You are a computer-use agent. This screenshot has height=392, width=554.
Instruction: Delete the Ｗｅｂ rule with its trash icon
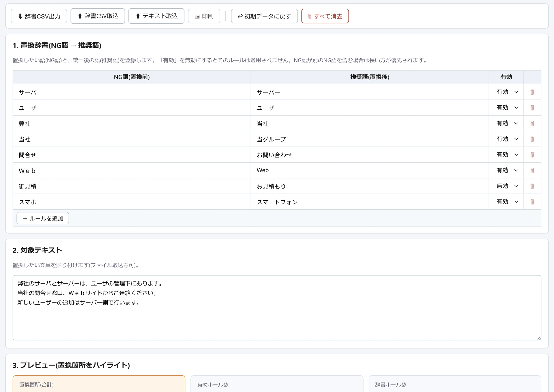532,171
